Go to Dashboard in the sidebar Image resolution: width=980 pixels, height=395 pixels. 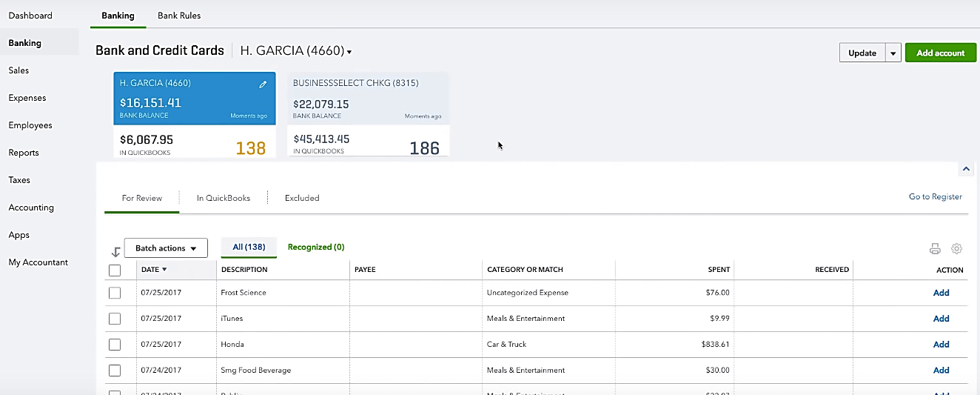coord(30,16)
